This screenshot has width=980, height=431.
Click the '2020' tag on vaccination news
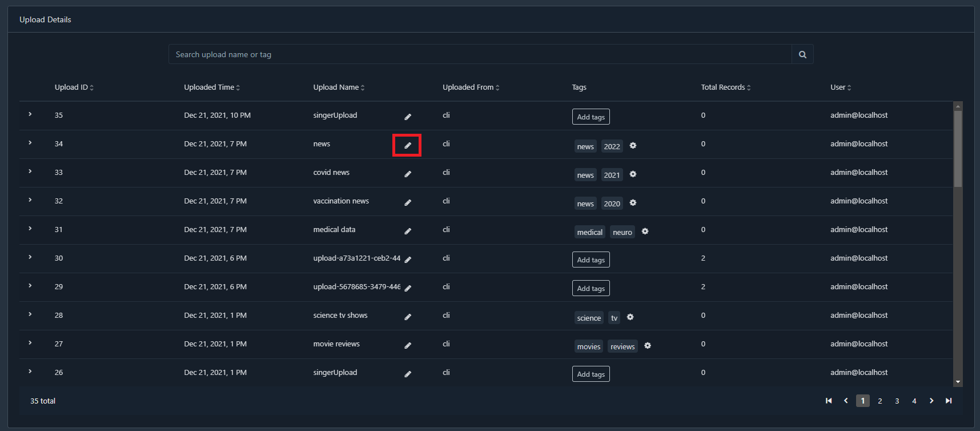[612, 203]
